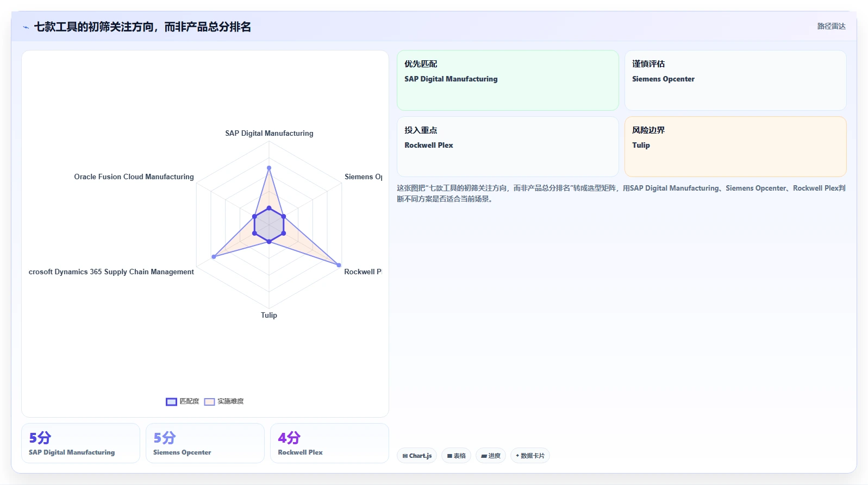Click the radar data point toward Dynamics 365
Image resolution: width=868 pixels, height=485 pixels.
[214, 256]
